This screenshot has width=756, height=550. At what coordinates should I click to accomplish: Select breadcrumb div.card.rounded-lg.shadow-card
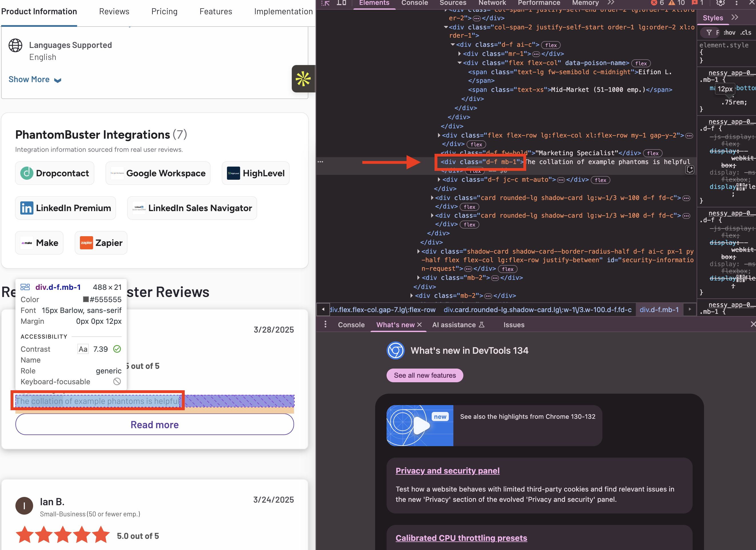click(537, 310)
